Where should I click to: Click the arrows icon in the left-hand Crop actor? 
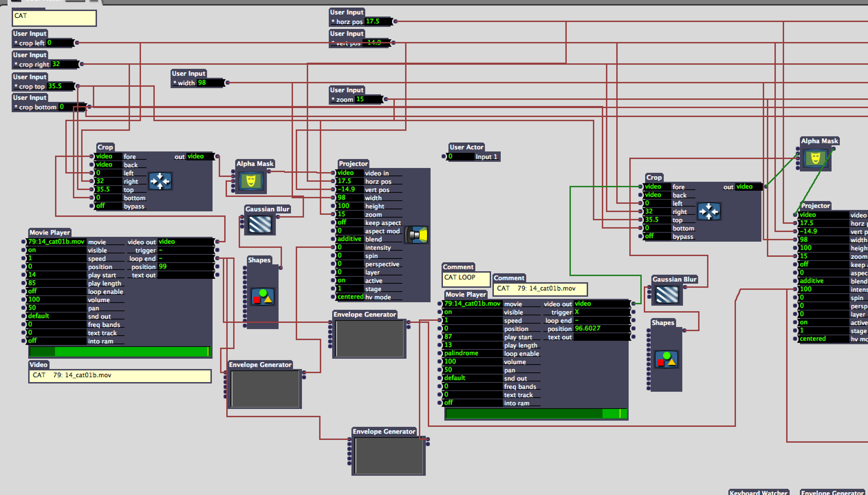[x=160, y=181]
